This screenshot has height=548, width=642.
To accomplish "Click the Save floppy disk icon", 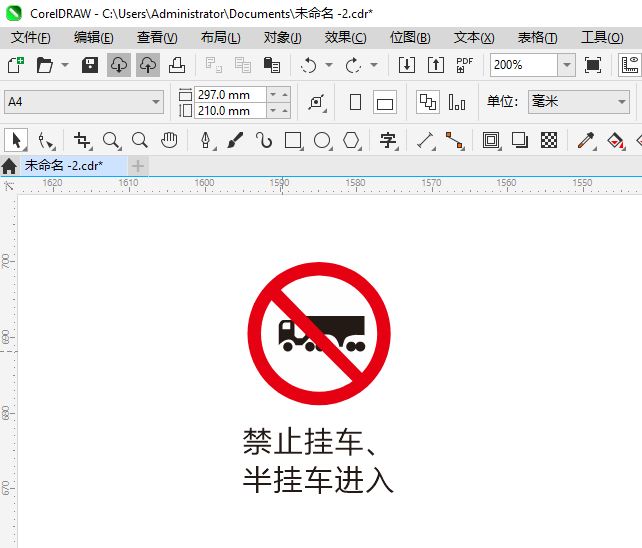I will coord(90,65).
